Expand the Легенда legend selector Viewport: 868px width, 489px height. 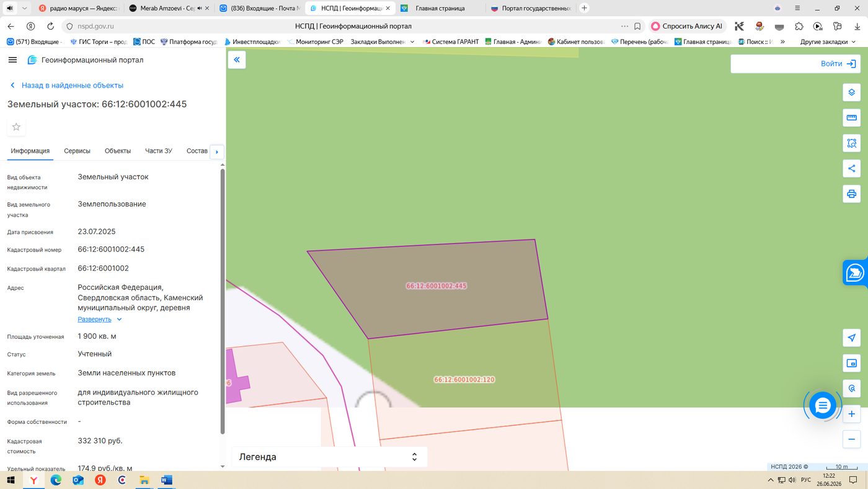point(329,457)
